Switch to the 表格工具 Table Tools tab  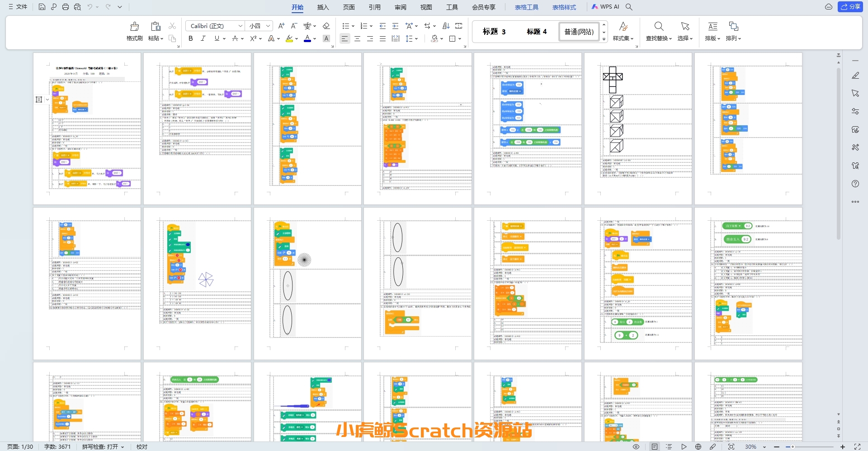527,7
